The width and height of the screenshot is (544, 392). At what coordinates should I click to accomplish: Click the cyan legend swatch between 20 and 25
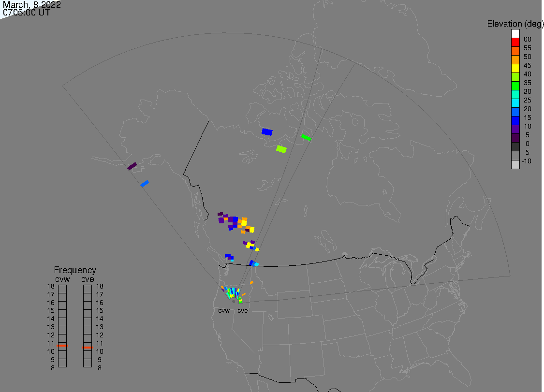click(x=515, y=103)
